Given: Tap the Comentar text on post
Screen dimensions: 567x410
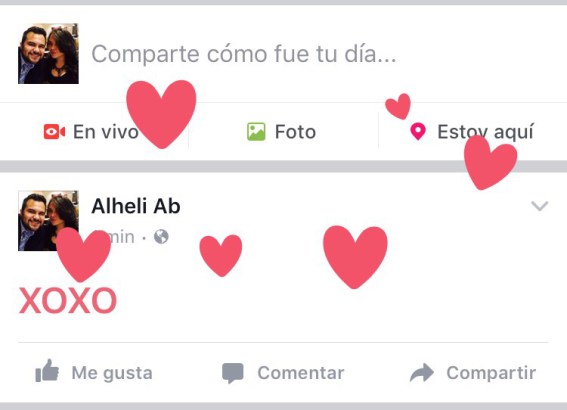Looking at the screenshot, I should coord(301,373).
